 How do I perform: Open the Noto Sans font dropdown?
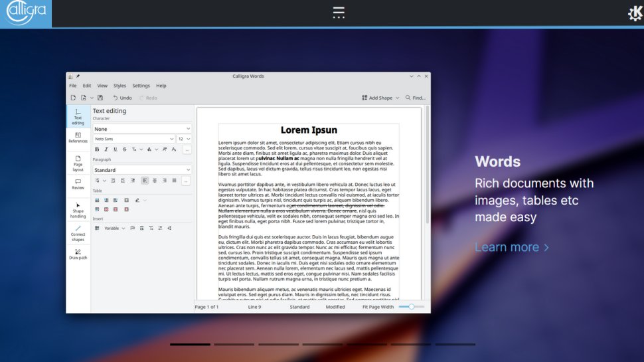(x=134, y=139)
